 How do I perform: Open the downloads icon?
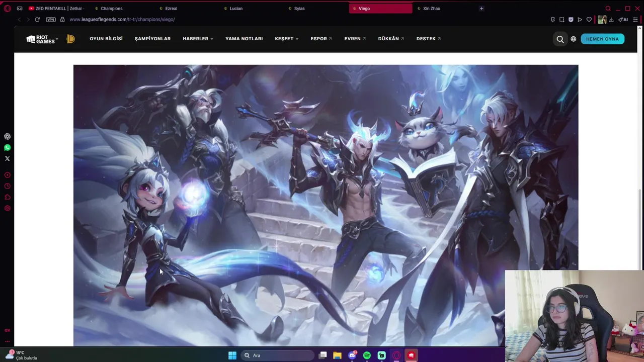(611, 20)
